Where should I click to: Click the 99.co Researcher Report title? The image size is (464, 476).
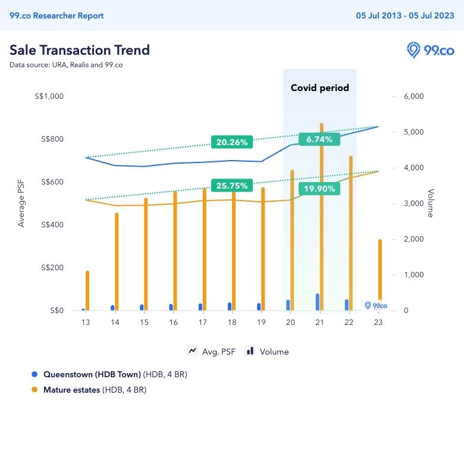click(x=57, y=15)
